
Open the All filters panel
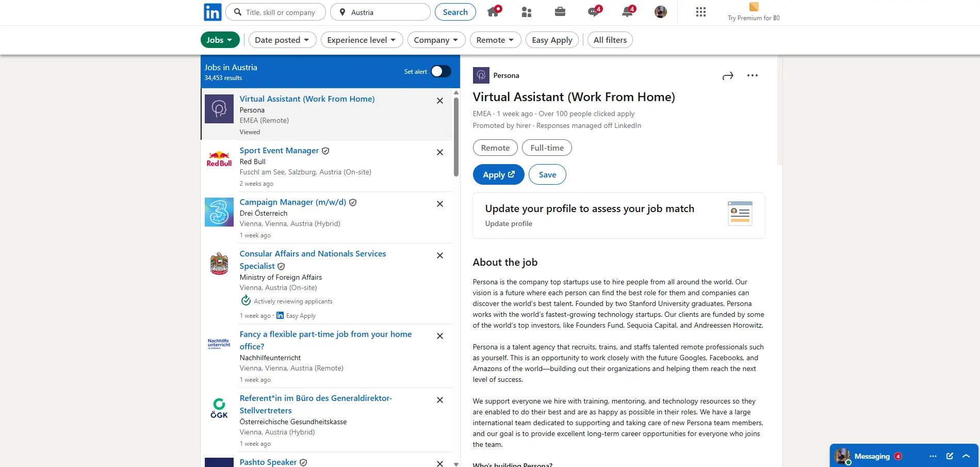(610, 40)
